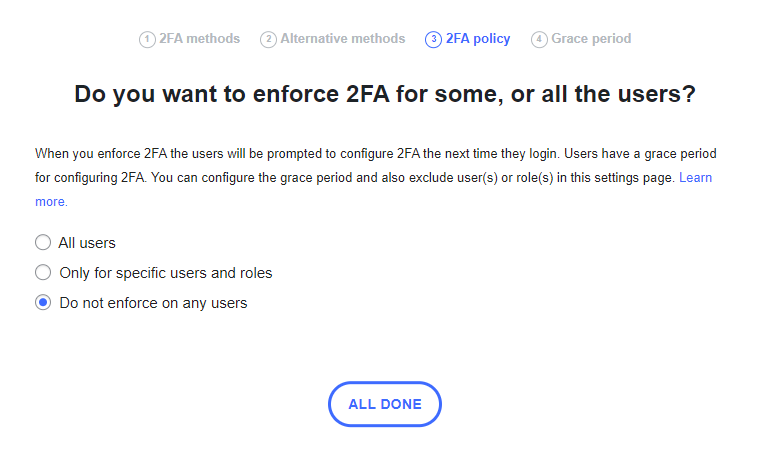
Task: Choose Only for specific users and roles radio
Action: click(43, 272)
